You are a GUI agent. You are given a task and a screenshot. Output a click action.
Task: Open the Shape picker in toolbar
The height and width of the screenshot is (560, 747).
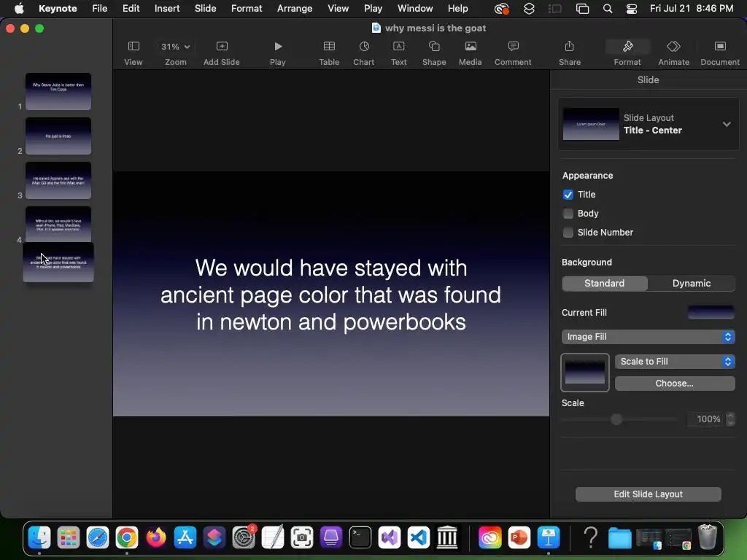(x=434, y=52)
